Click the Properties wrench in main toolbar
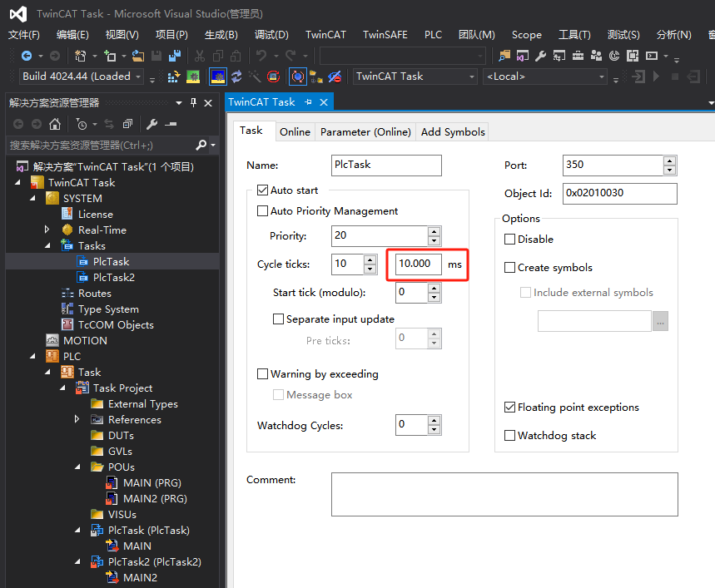This screenshot has height=588, width=715. (x=541, y=56)
